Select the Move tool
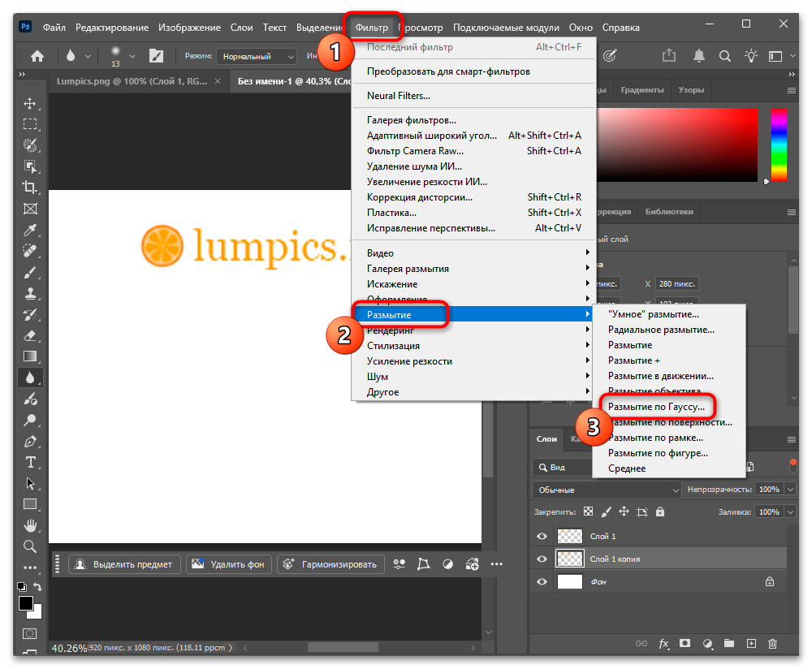Image resolution: width=812 pixels, height=669 pixels. (30, 104)
